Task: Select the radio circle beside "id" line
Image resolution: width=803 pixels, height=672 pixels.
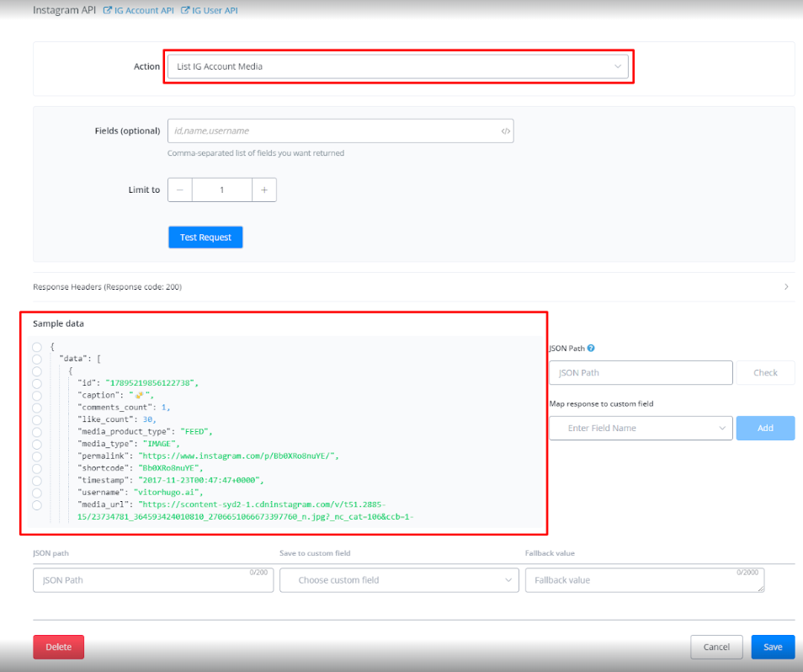Action: [x=37, y=383]
